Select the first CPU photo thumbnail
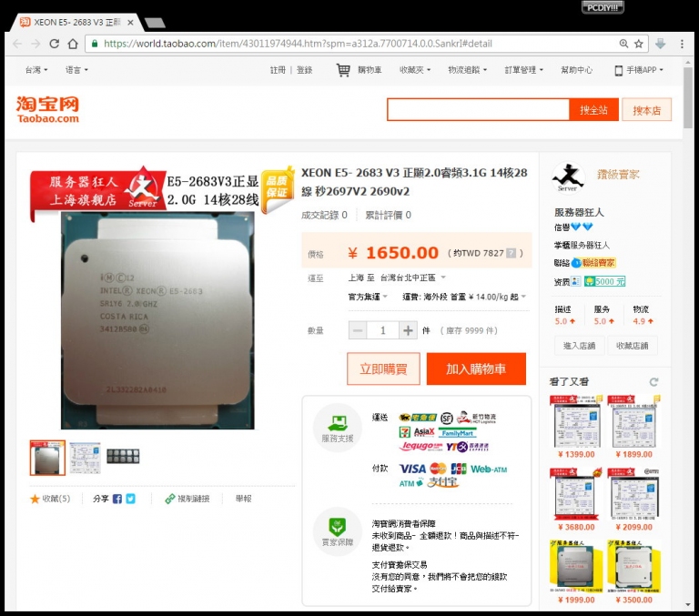Image resolution: width=699 pixels, height=616 pixels. [x=47, y=458]
